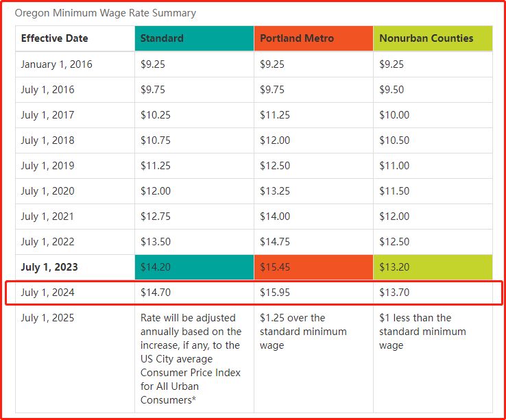The image size is (506, 420).
Task: Select the July 1, 2019 date cell
Action: 47,166
